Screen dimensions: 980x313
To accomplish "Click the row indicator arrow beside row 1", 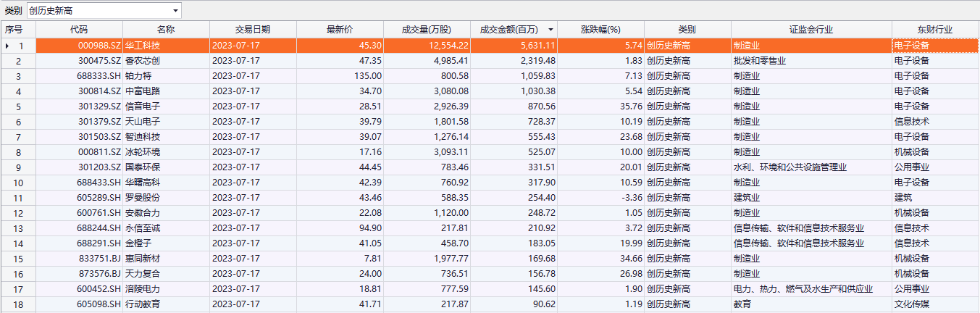I will [8, 46].
